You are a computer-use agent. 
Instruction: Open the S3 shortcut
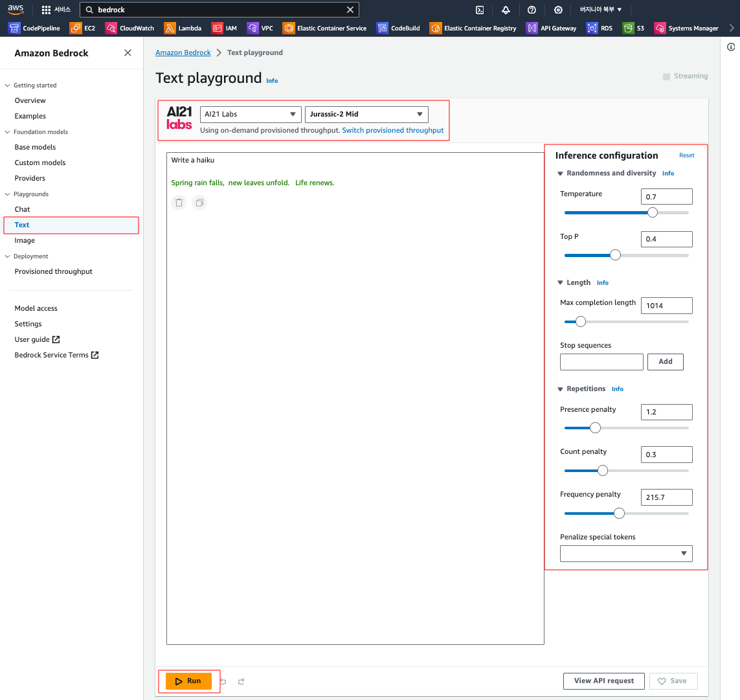(633, 28)
